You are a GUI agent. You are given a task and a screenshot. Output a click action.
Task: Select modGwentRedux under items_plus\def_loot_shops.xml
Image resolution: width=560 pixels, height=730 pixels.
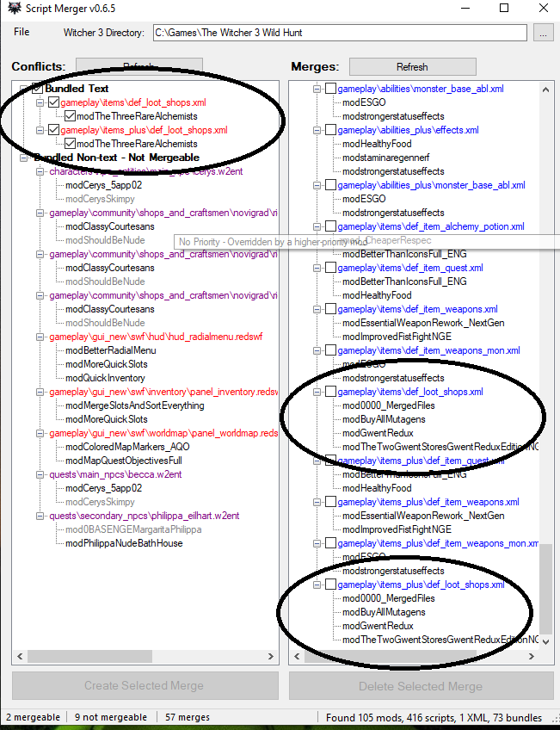tap(378, 626)
